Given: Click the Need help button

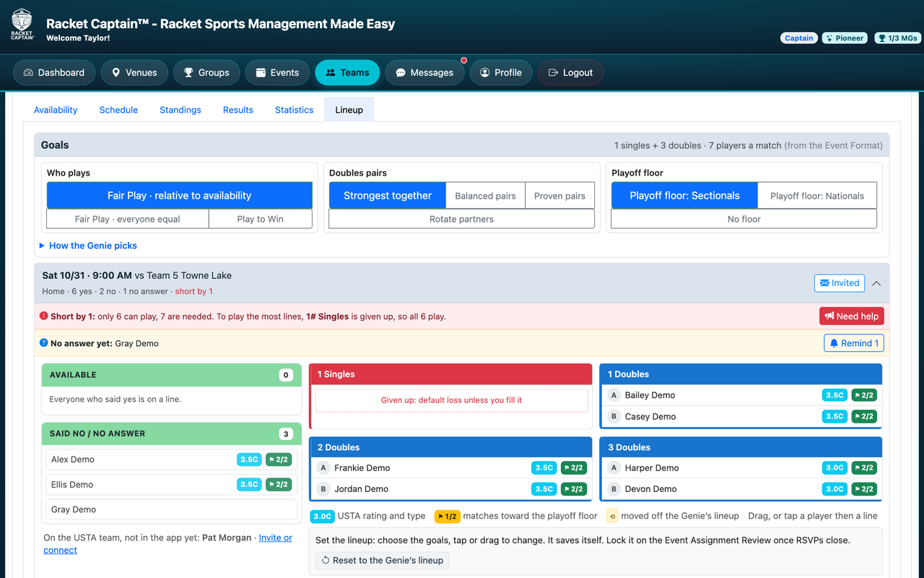Looking at the screenshot, I should [852, 316].
